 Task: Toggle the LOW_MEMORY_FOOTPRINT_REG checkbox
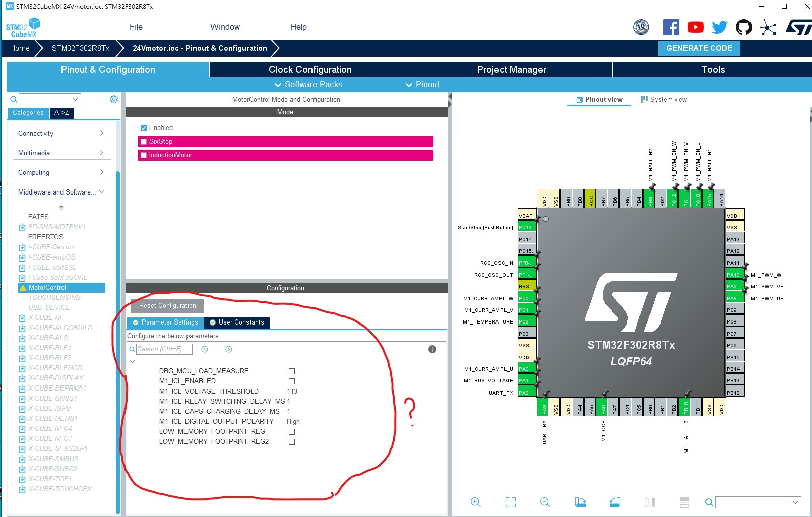[x=291, y=432]
